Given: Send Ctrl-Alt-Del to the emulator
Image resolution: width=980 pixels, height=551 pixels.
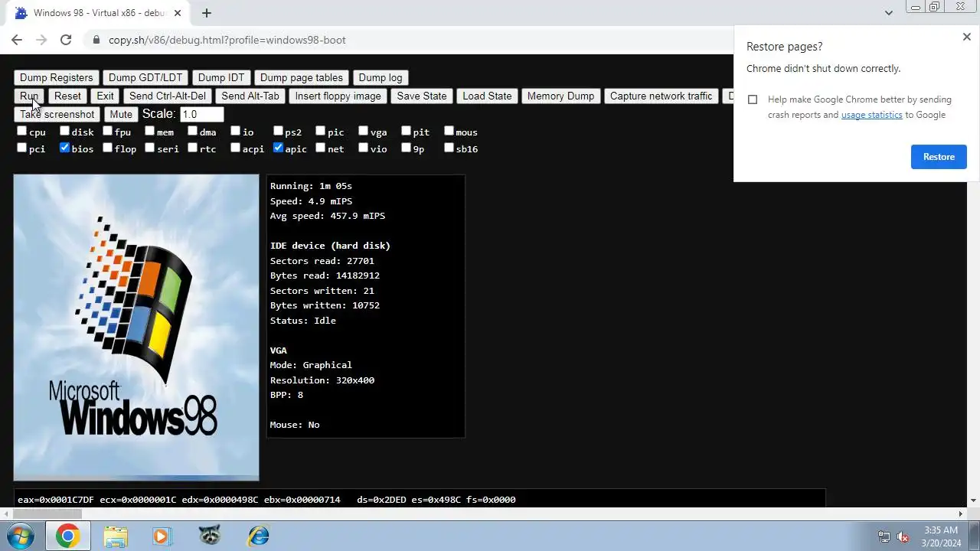Looking at the screenshot, I should pyautogui.click(x=168, y=96).
